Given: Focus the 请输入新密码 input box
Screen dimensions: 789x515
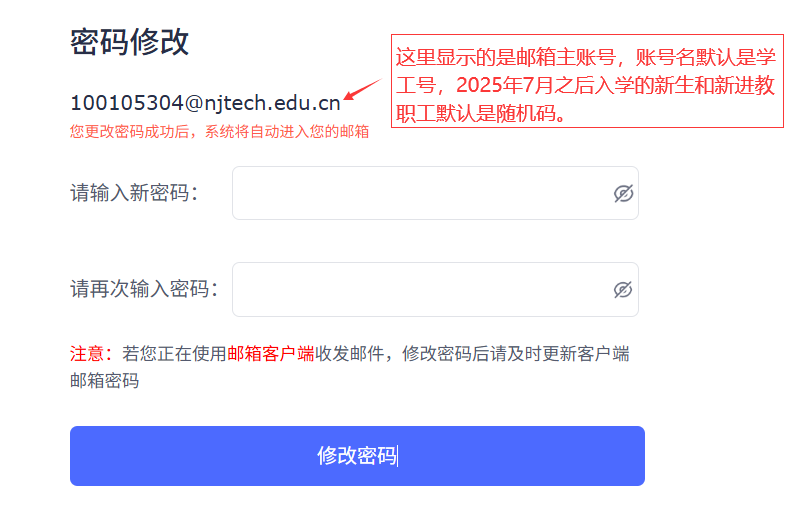Looking at the screenshot, I should pos(435,193).
